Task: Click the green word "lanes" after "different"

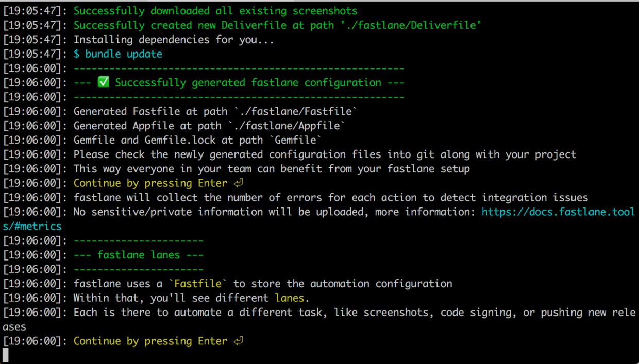Action: point(289,298)
